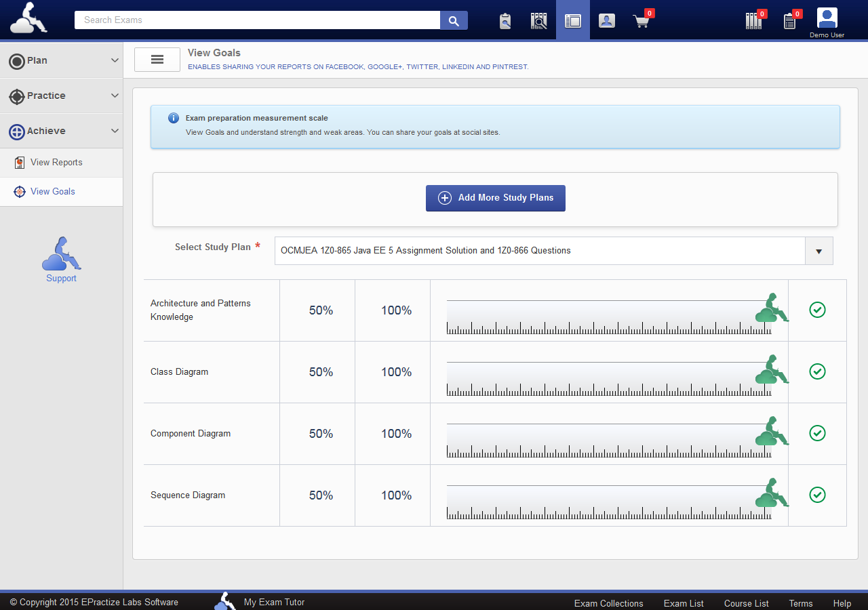Click Add More Study Plans button

496,198
